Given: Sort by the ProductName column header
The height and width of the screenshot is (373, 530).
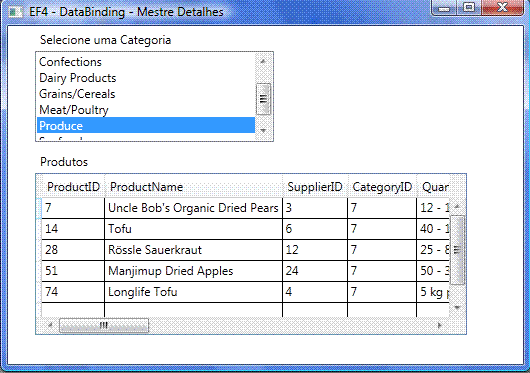Looking at the screenshot, I should point(194,186).
